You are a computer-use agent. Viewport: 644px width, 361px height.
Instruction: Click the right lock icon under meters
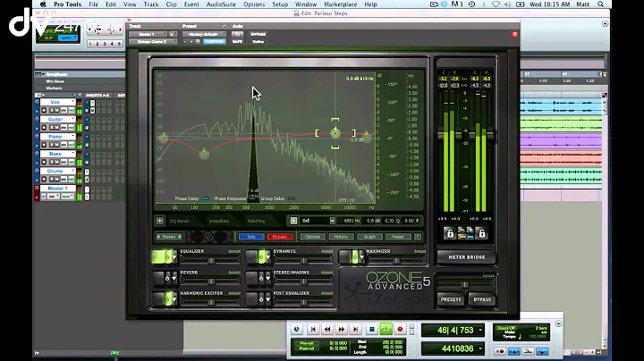click(x=482, y=233)
